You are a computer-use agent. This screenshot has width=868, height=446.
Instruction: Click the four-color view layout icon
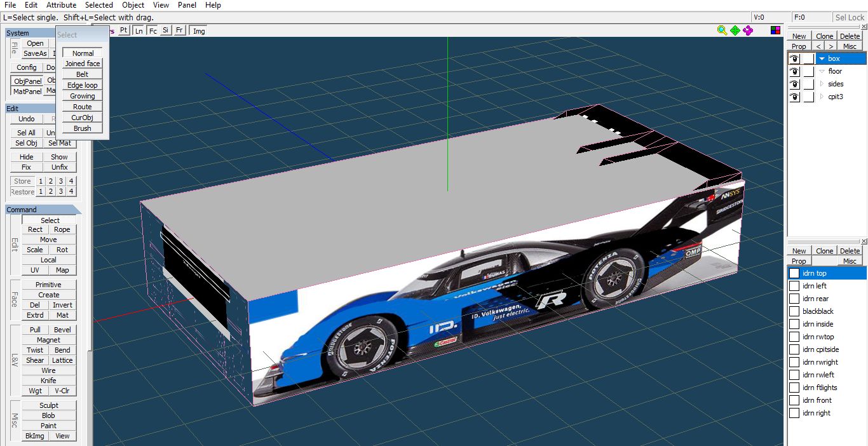coord(775,30)
